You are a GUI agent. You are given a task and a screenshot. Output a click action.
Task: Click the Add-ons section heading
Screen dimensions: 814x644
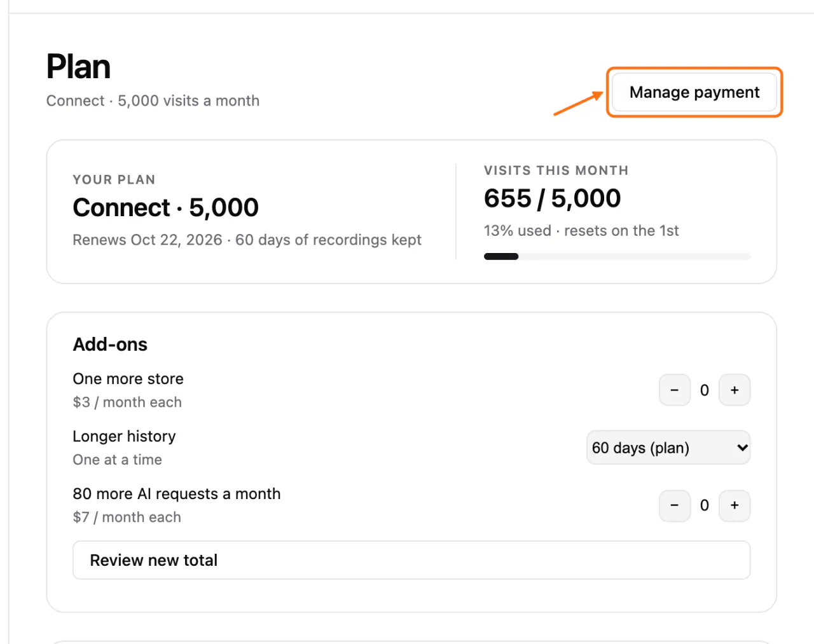click(x=110, y=345)
